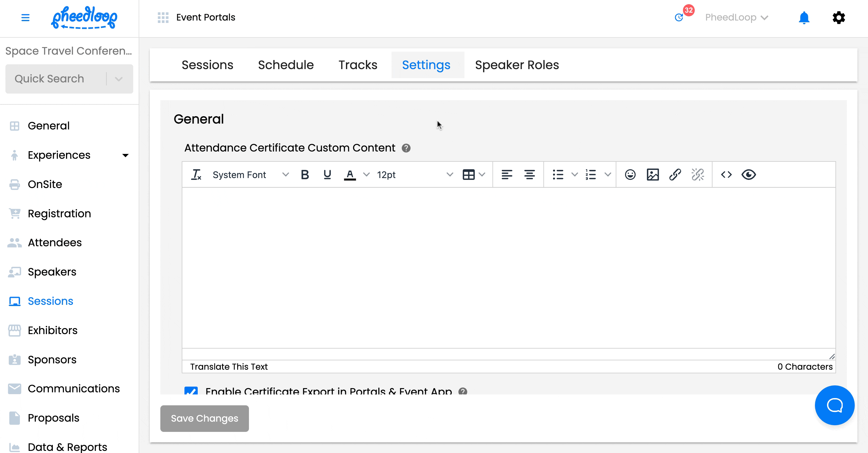Open the System Font dropdown
Screen dimensions: 868x453
249,174
